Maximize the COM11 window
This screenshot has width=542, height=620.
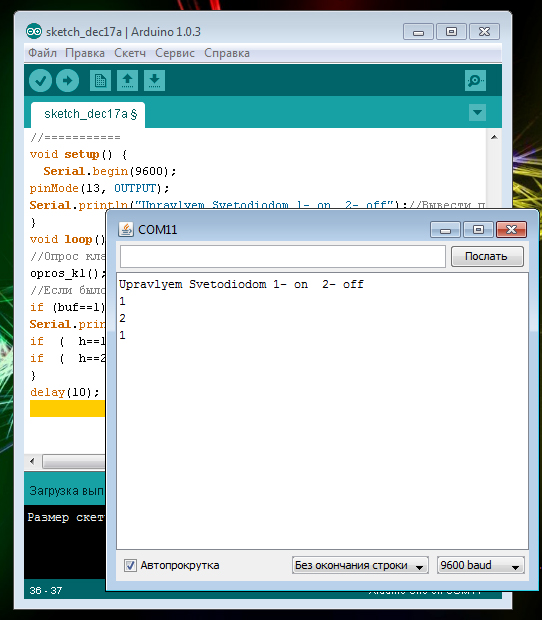click(478, 229)
